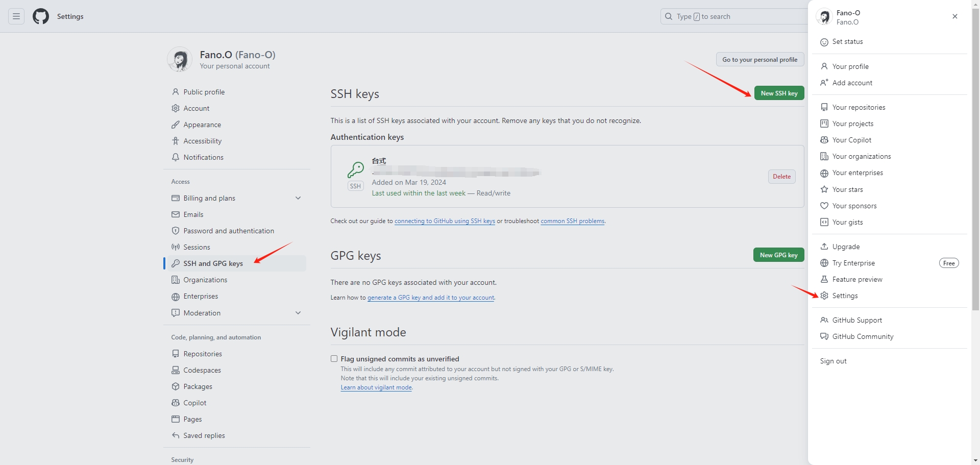Click the New GPG key button

[778, 255]
